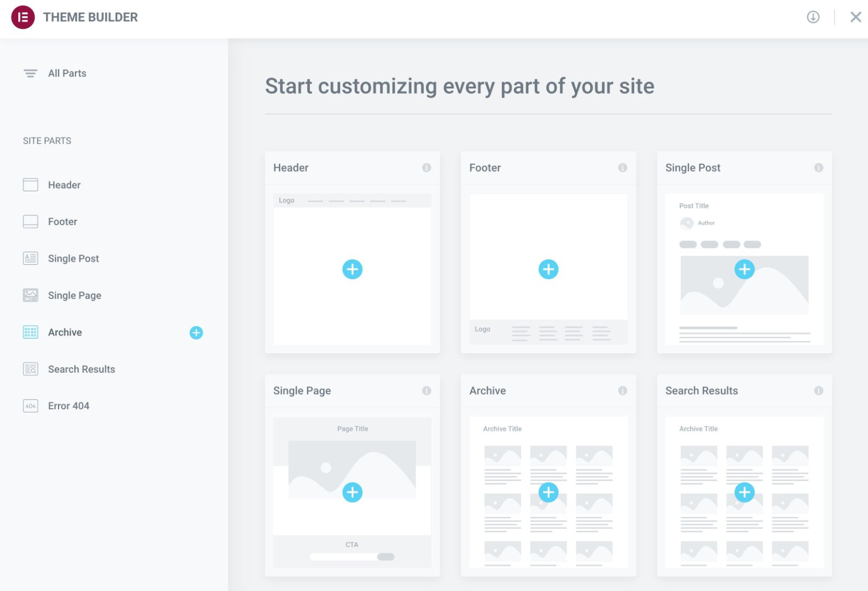This screenshot has height=591, width=868.
Task: Show info about the Header template
Action: point(427,168)
